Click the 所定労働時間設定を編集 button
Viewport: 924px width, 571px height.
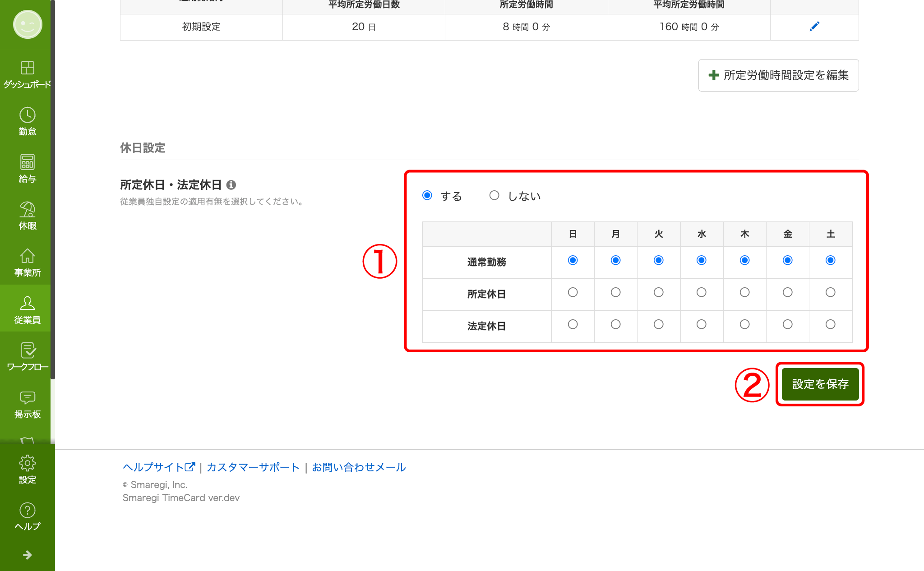point(778,75)
